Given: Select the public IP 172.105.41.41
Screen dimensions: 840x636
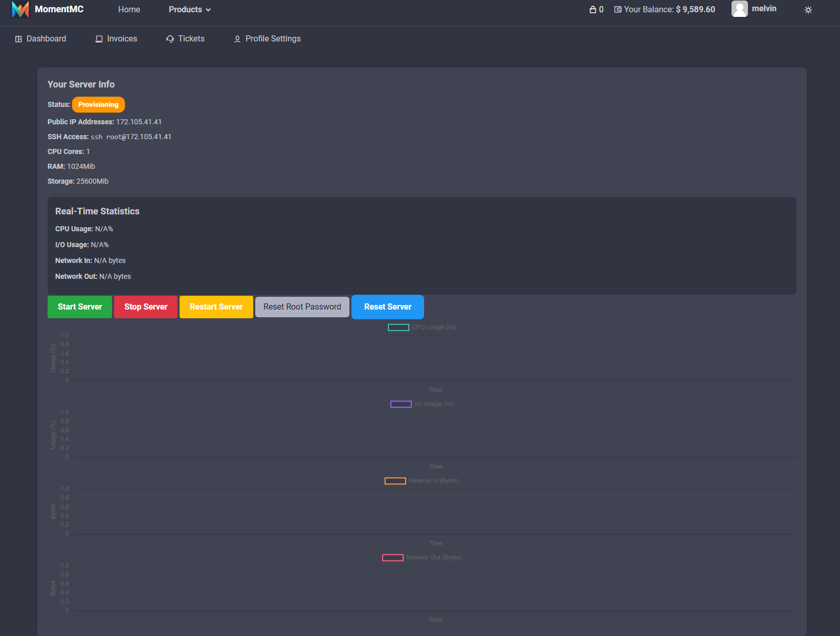Looking at the screenshot, I should [x=139, y=122].
